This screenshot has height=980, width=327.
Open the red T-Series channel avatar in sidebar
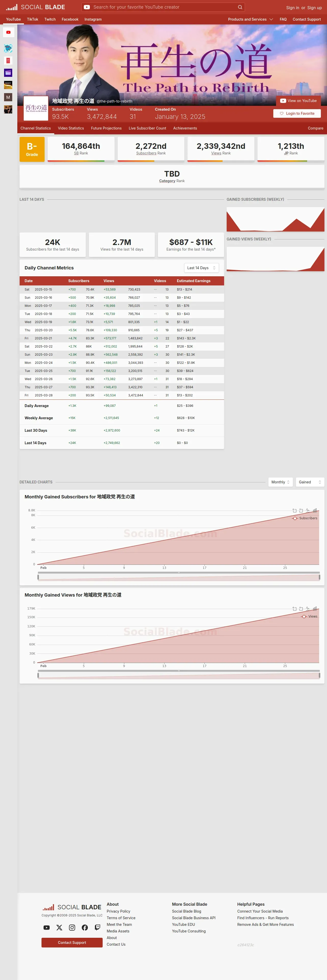[x=8, y=61]
